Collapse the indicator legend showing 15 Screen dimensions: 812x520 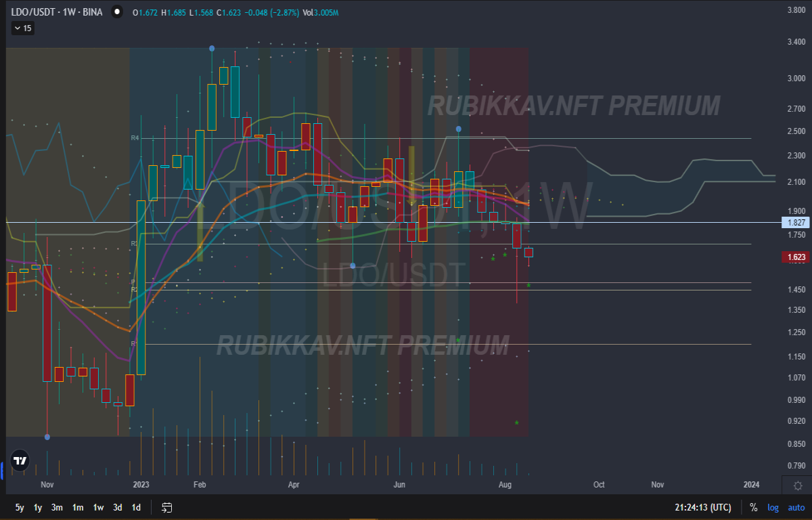23,28
